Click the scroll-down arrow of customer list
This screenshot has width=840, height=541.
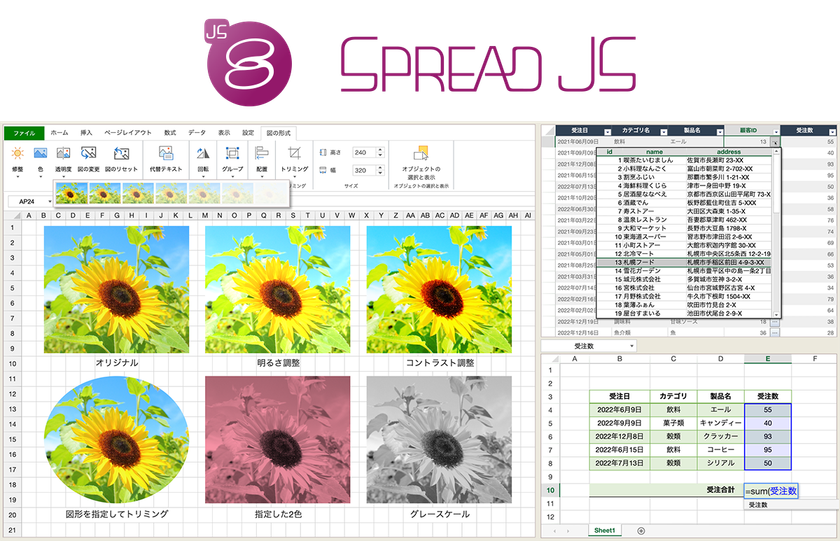point(776,314)
